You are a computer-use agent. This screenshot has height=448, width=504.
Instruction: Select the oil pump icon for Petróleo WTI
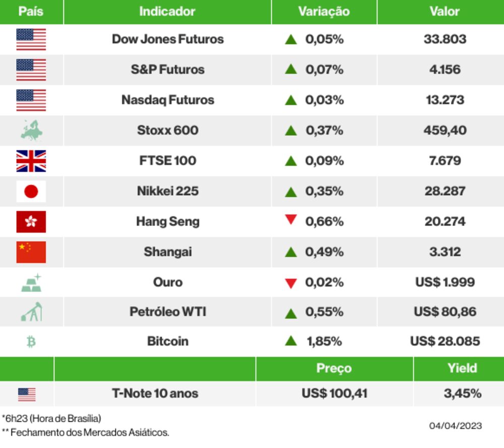click(x=31, y=312)
